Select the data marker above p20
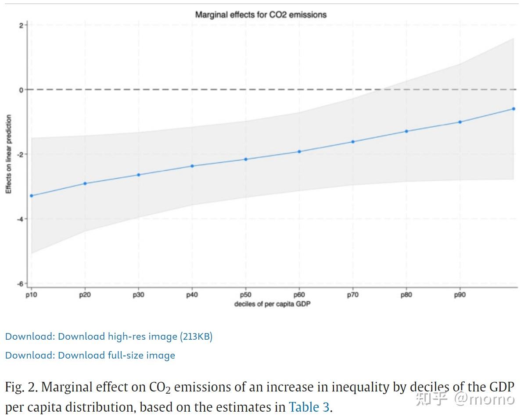The width and height of the screenshot is (528, 420). [x=85, y=183]
